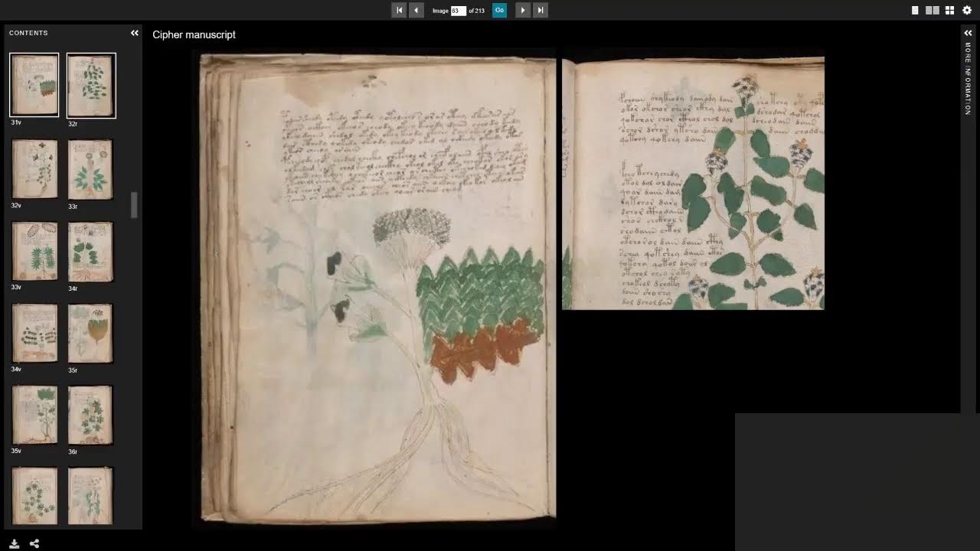Click the Cipher manuscript title

(x=194, y=34)
